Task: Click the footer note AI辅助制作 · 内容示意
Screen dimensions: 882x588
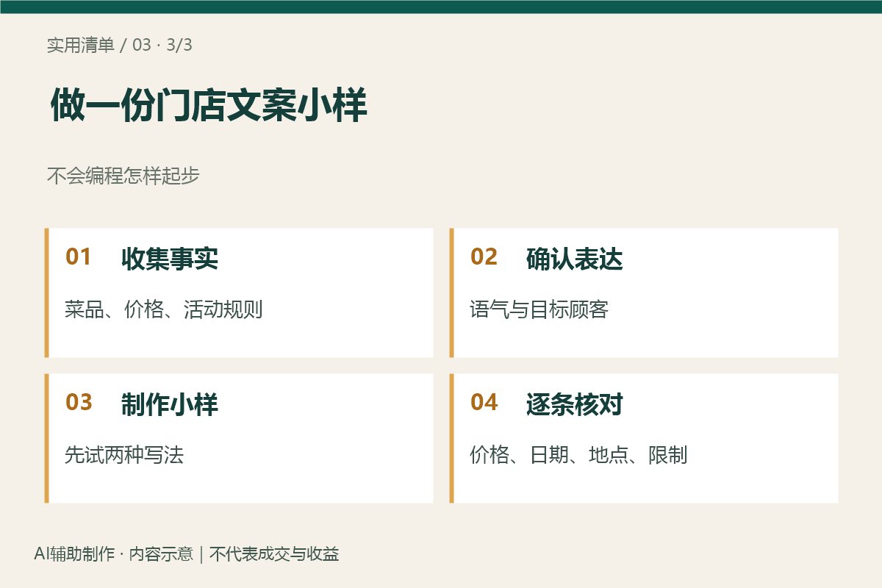Action: pyautogui.click(x=113, y=554)
